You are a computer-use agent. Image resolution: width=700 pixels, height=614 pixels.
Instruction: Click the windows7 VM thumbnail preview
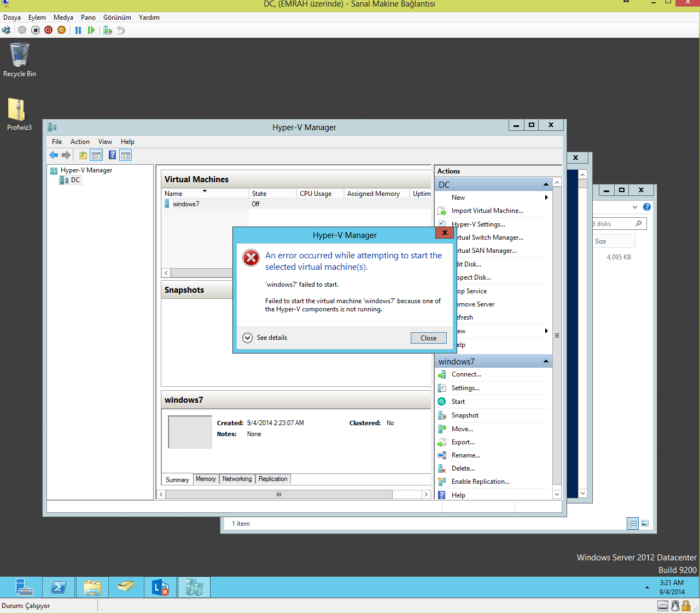click(190, 432)
